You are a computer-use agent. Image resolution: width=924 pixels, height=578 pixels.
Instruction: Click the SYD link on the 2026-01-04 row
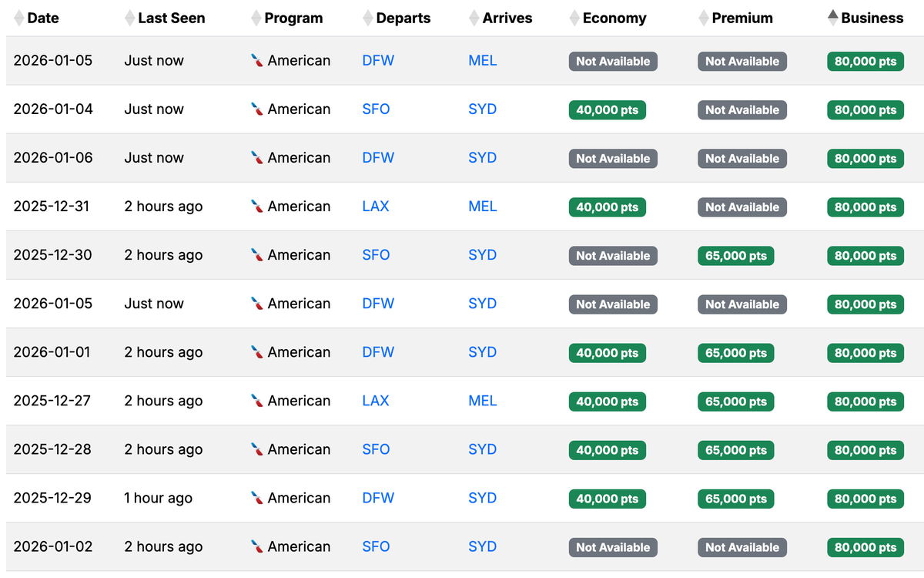point(483,109)
